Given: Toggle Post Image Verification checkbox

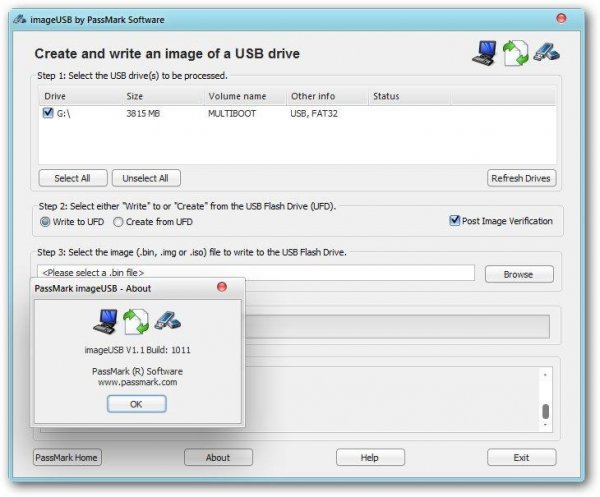Looking at the screenshot, I should coord(454,220).
